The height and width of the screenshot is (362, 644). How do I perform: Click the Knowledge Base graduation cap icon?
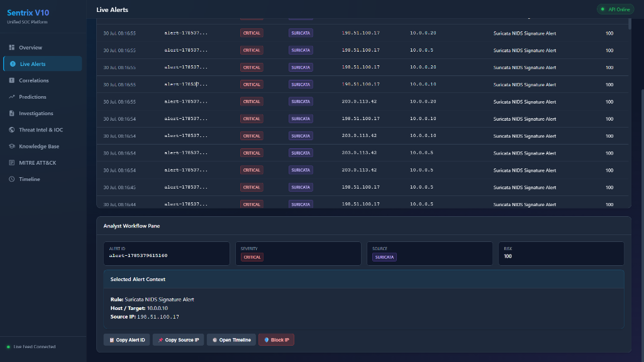11,146
